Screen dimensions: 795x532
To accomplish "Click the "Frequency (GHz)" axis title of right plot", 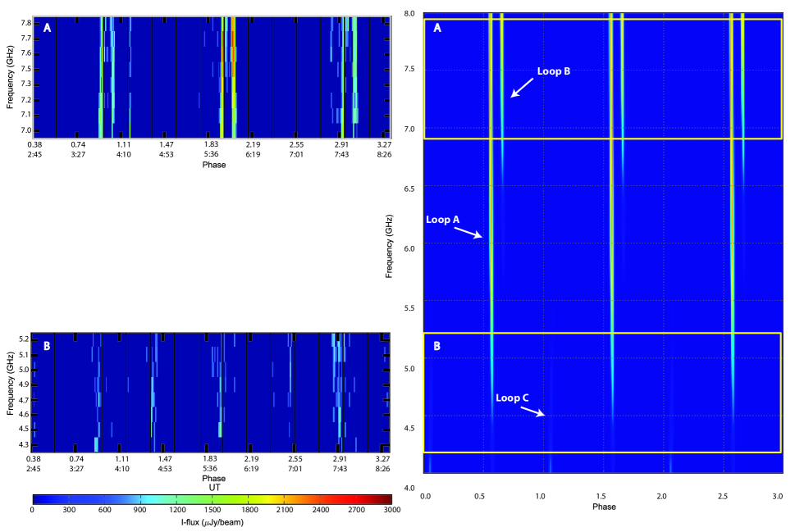I will tap(389, 246).
